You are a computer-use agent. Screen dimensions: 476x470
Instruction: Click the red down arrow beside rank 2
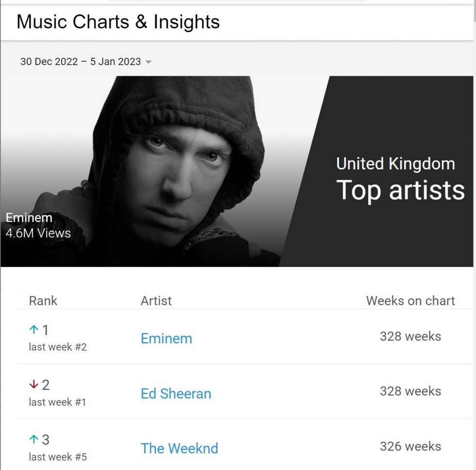[34, 385]
